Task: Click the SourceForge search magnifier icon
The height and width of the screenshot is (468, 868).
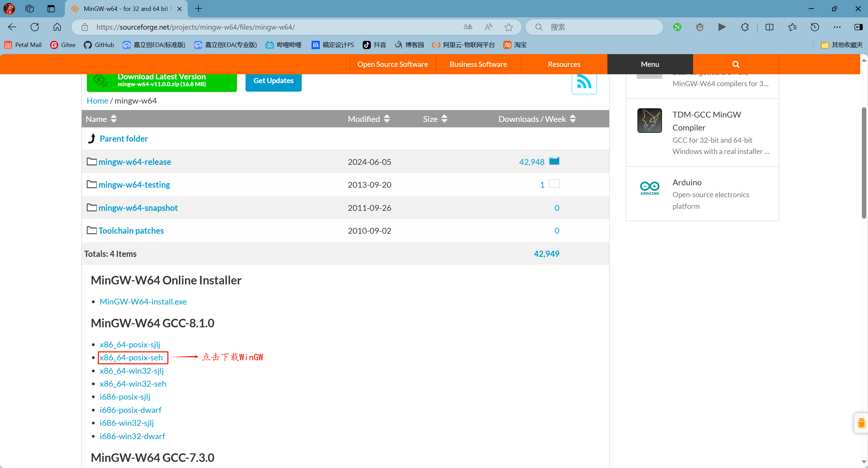Action: pyautogui.click(x=736, y=64)
